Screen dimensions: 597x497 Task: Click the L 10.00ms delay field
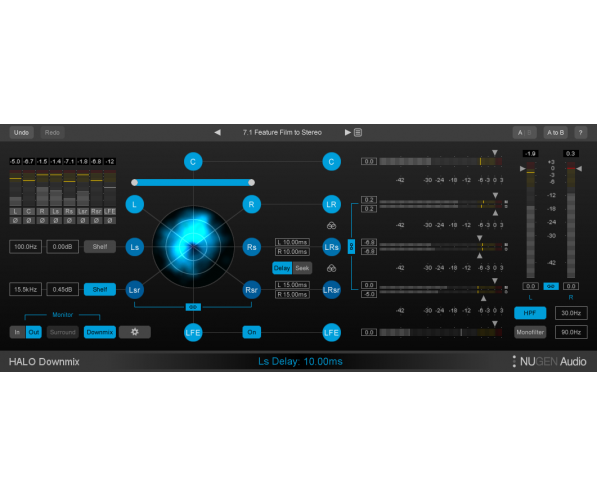[292, 242]
